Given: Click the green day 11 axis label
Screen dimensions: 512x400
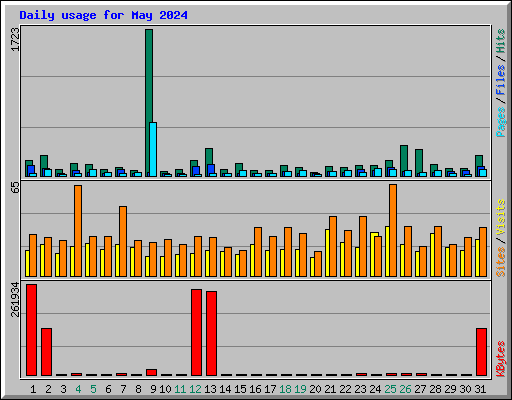Looking at the screenshot, I should [180, 389].
